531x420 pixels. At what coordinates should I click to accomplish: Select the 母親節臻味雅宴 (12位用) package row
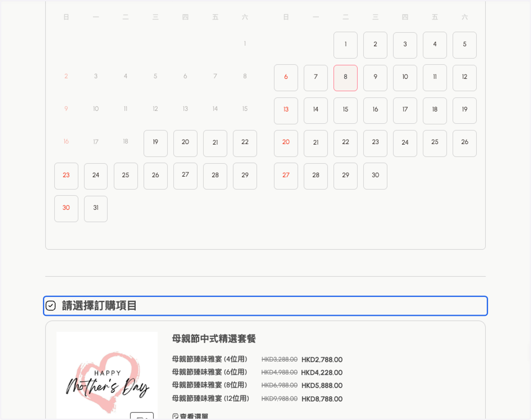click(257, 398)
